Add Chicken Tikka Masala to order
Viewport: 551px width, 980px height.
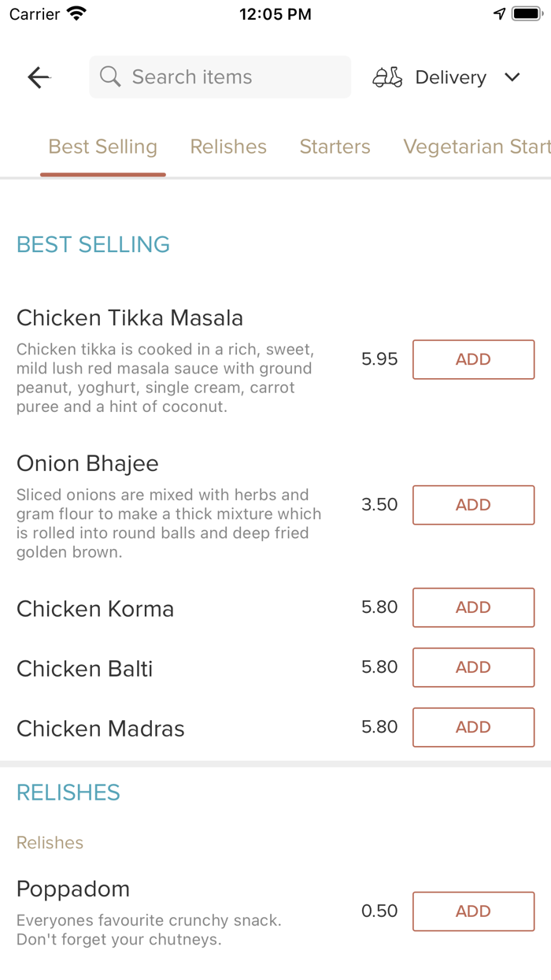pos(473,359)
